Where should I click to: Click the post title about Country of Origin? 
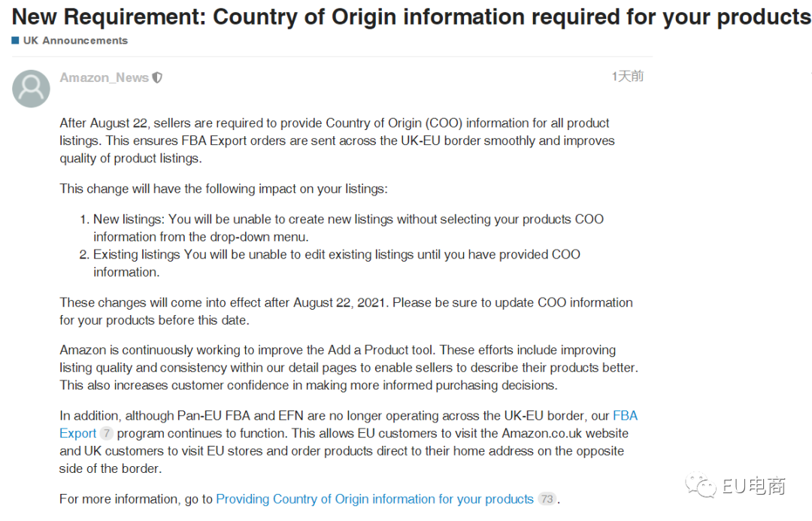[x=411, y=17]
